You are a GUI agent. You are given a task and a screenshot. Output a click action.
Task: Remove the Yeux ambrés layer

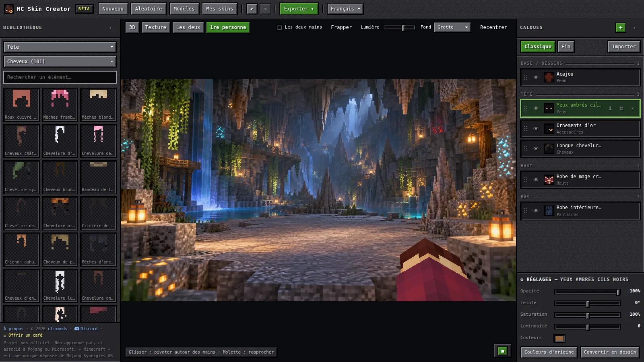click(x=633, y=108)
